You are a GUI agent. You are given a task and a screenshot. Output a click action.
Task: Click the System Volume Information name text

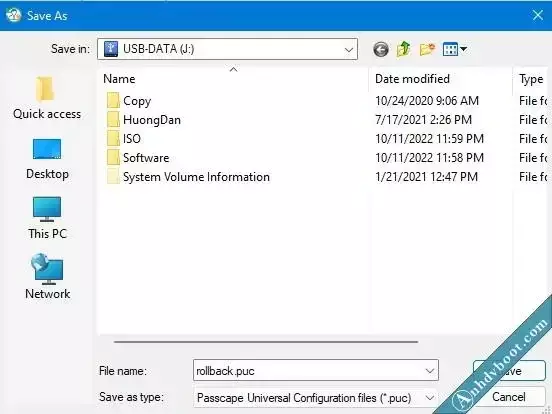[196, 177]
